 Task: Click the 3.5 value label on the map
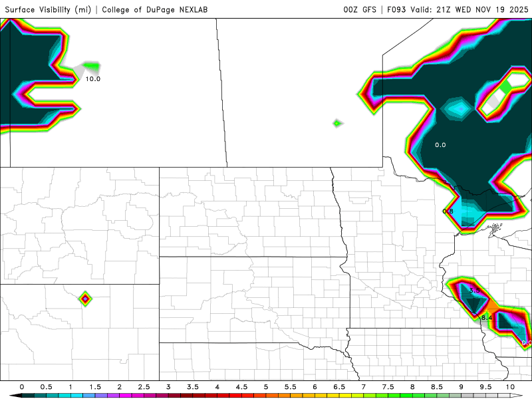point(474,290)
